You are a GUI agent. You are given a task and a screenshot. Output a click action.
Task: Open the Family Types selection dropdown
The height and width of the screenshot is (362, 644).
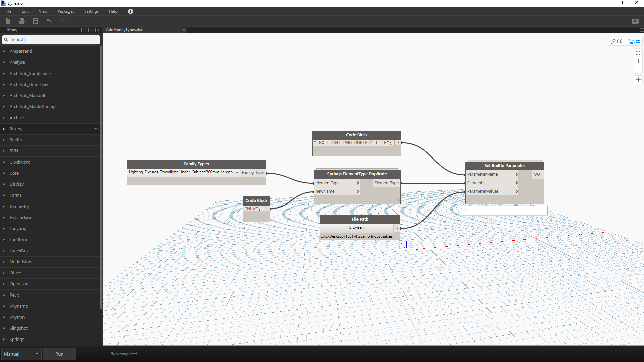tap(183, 172)
